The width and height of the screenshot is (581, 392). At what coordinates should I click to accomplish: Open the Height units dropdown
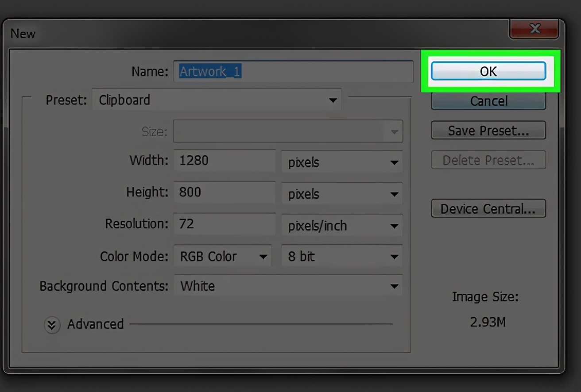click(x=342, y=194)
